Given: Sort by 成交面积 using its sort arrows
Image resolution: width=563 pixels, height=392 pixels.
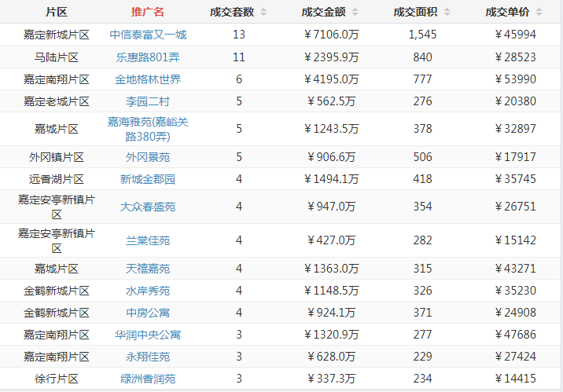Looking at the screenshot, I should coord(447,12).
